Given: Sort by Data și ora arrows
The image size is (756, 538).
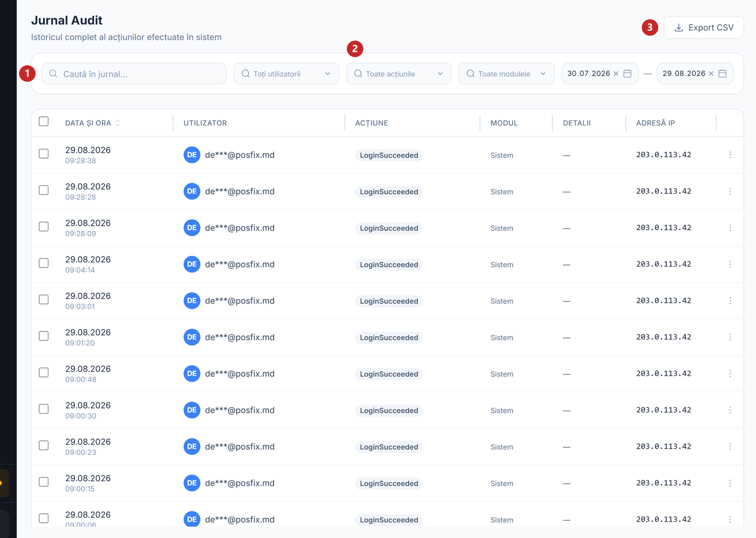Looking at the screenshot, I should pyautogui.click(x=118, y=123).
